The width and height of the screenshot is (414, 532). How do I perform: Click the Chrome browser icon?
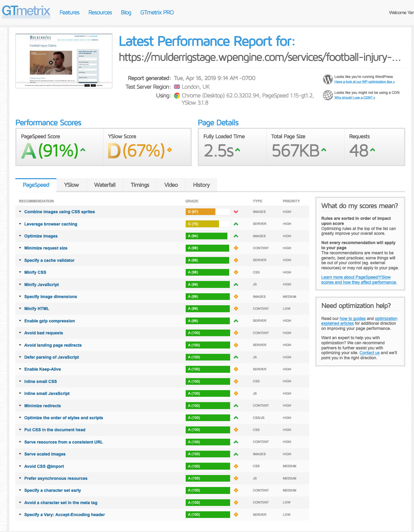pos(177,96)
